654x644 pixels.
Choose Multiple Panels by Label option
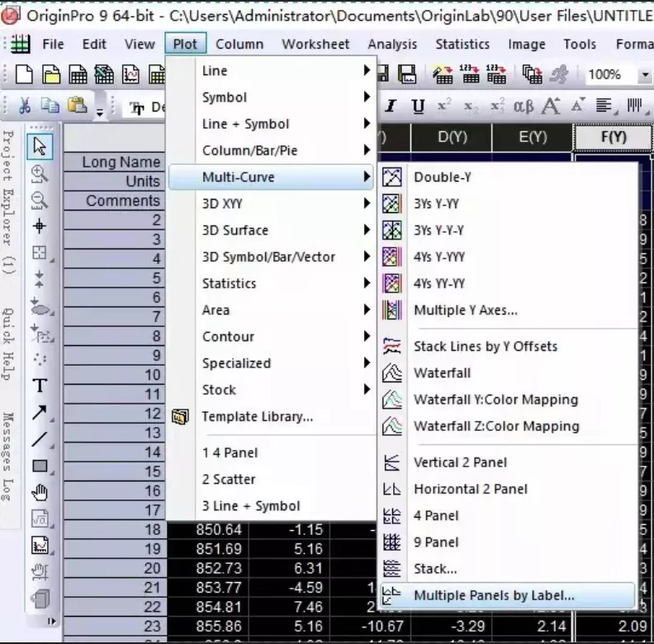(x=507, y=595)
